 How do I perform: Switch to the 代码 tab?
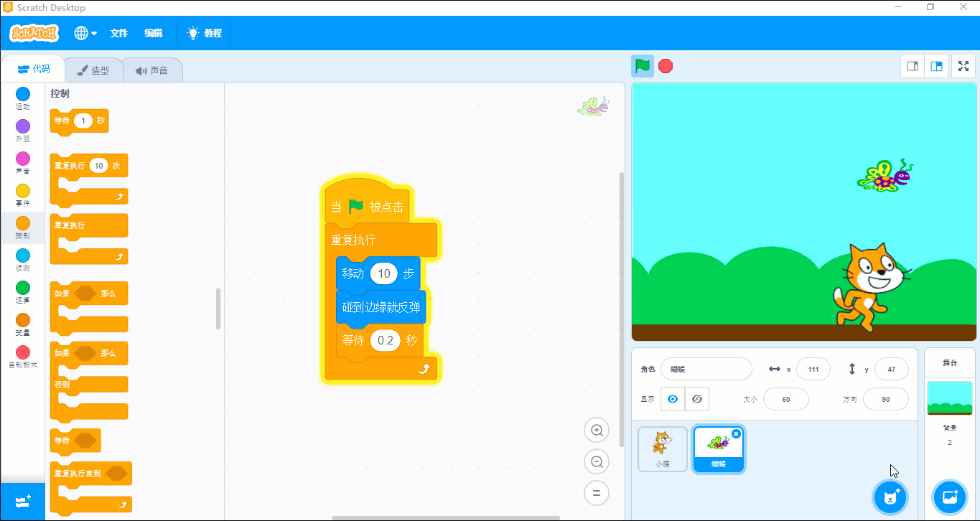[34, 69]
